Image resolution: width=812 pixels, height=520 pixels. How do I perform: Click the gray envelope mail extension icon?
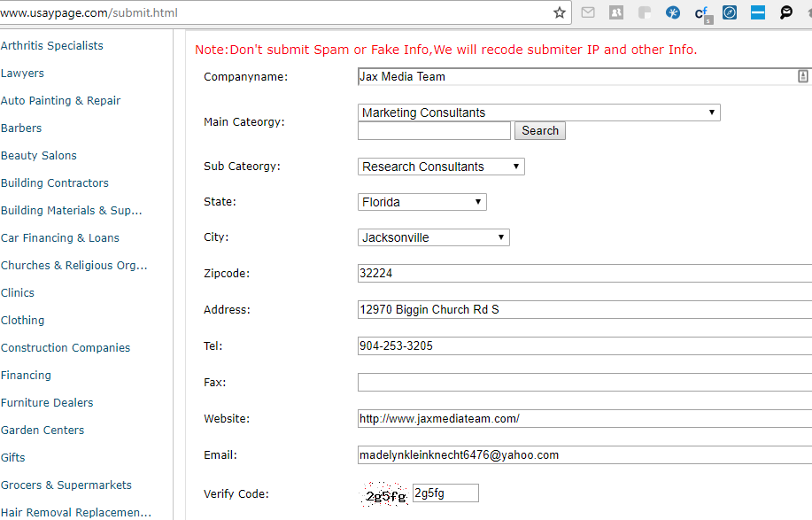pos(588,12)
